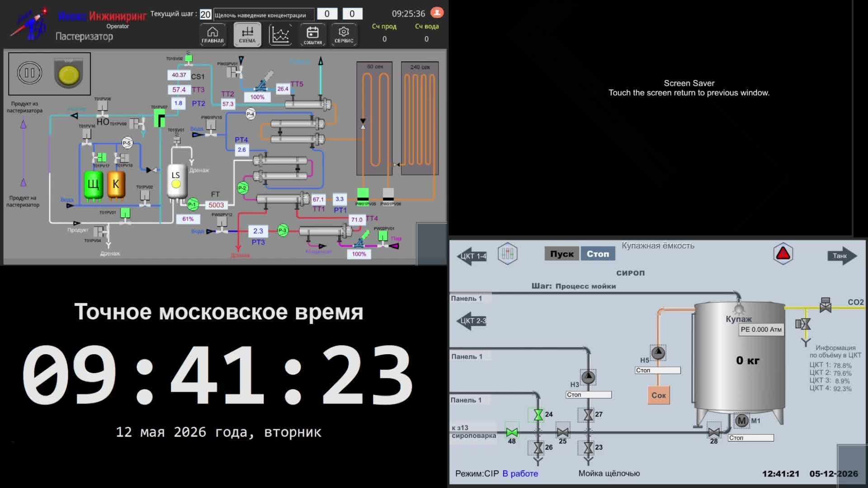
Task: Toggle valve 48 in syrup diagram
Action: point(512,432)
